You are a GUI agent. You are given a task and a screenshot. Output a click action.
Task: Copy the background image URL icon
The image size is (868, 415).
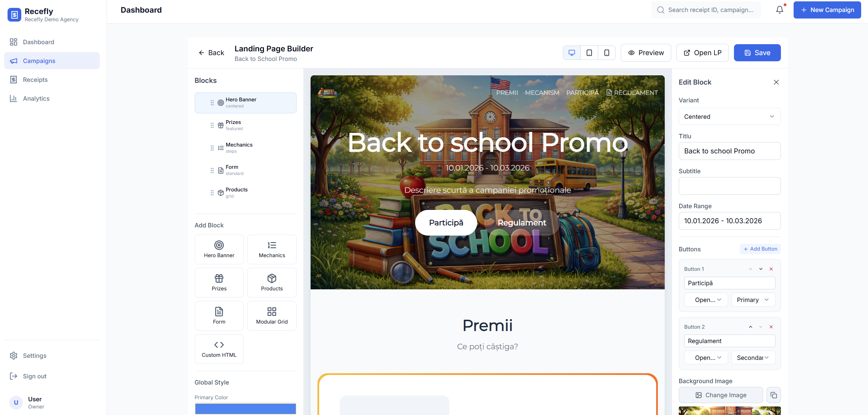774,395
